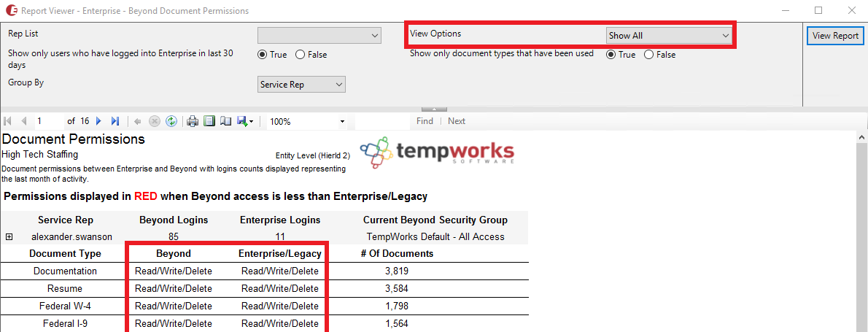
Task: Click the # Of Documents column header
Action: [396, 253]
